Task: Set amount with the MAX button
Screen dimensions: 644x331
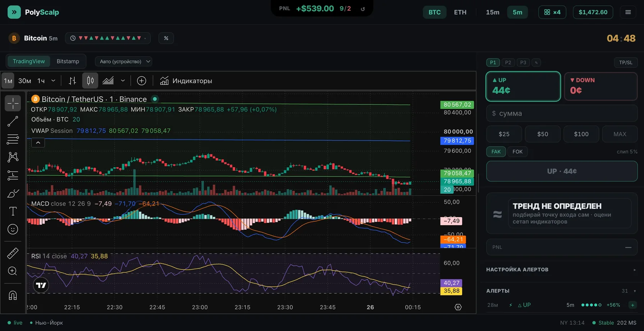Action: pyautogui.click(x=620, y=134)
